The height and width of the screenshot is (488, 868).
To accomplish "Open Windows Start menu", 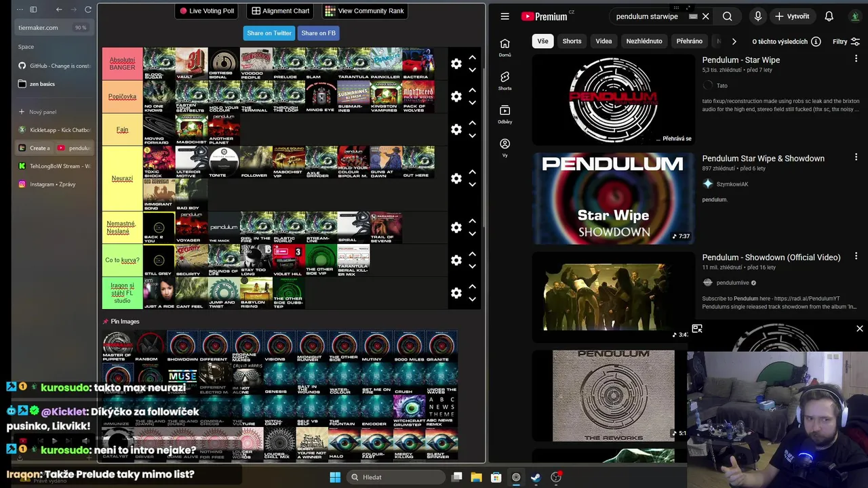I will tap(335, 477).
